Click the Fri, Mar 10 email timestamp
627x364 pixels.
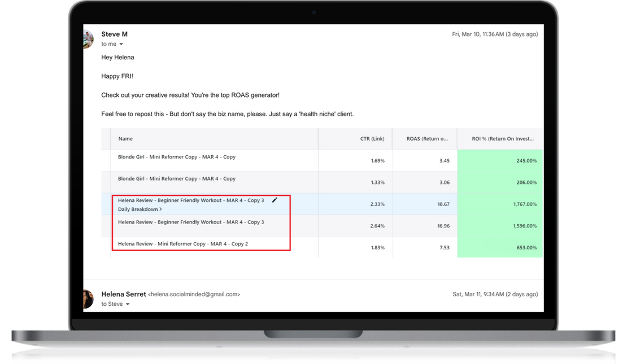(495, 34)
